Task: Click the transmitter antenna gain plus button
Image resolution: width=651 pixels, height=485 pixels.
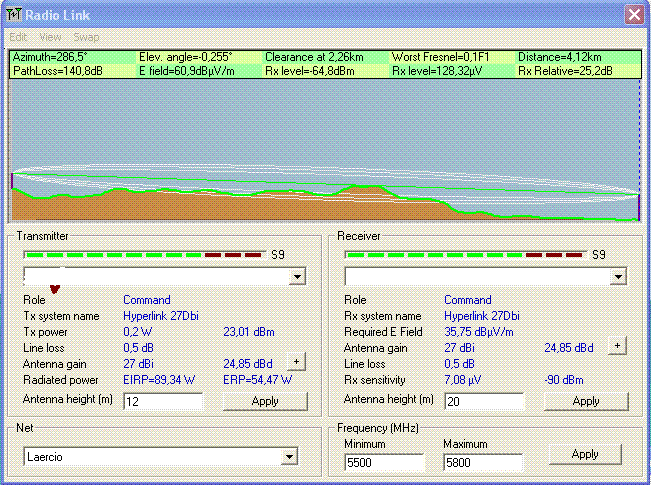Action: (296, 362)
